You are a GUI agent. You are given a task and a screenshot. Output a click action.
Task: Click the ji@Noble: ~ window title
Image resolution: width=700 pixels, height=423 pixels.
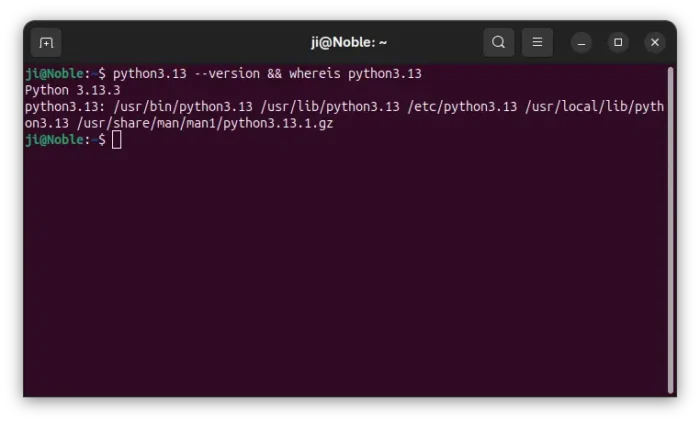[349, 42]
